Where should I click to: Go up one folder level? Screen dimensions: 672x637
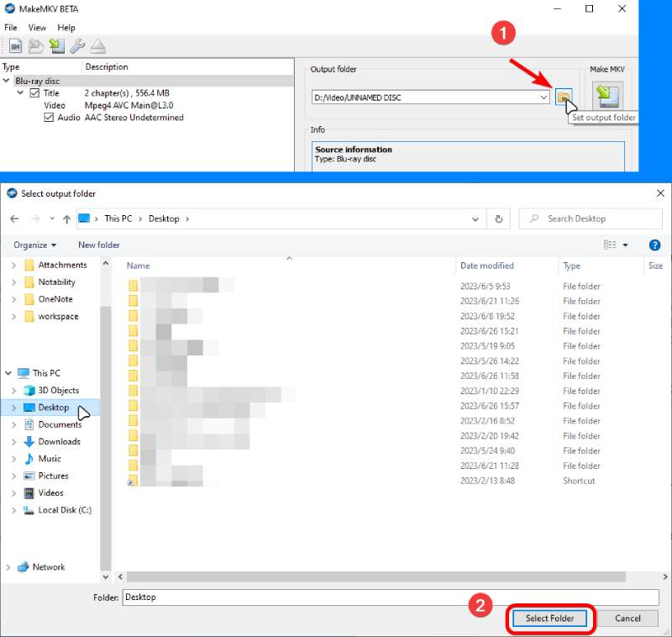point(66,219)
